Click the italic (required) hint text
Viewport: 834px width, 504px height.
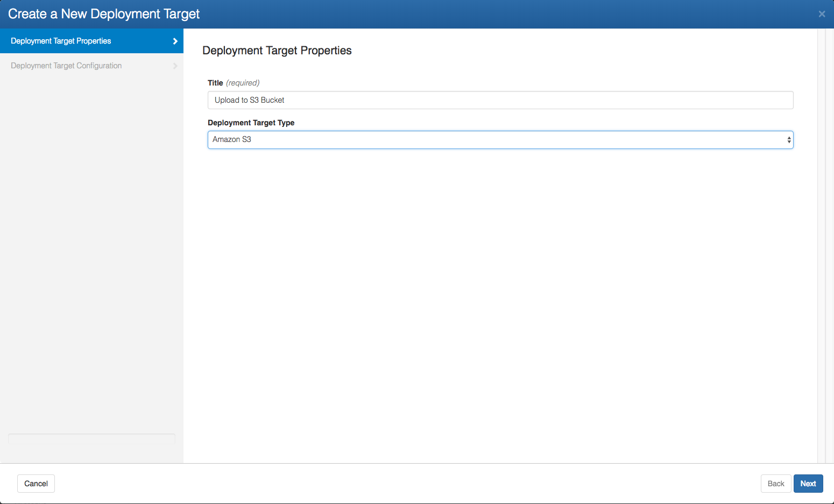click(243, 83)
